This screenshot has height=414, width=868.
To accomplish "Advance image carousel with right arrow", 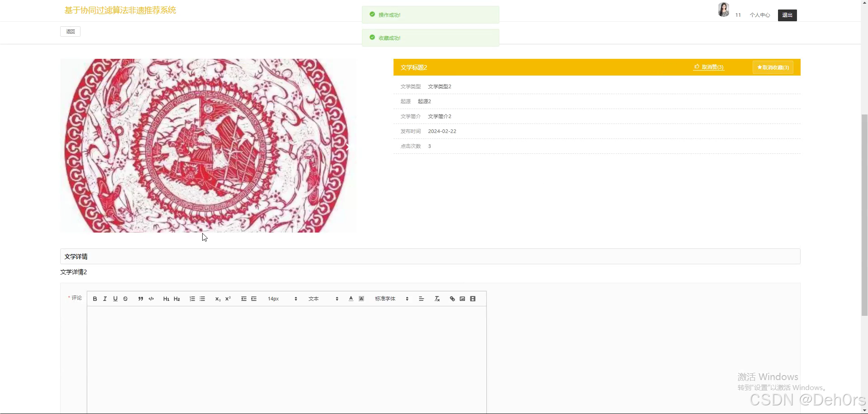I will tap(347, 148).
